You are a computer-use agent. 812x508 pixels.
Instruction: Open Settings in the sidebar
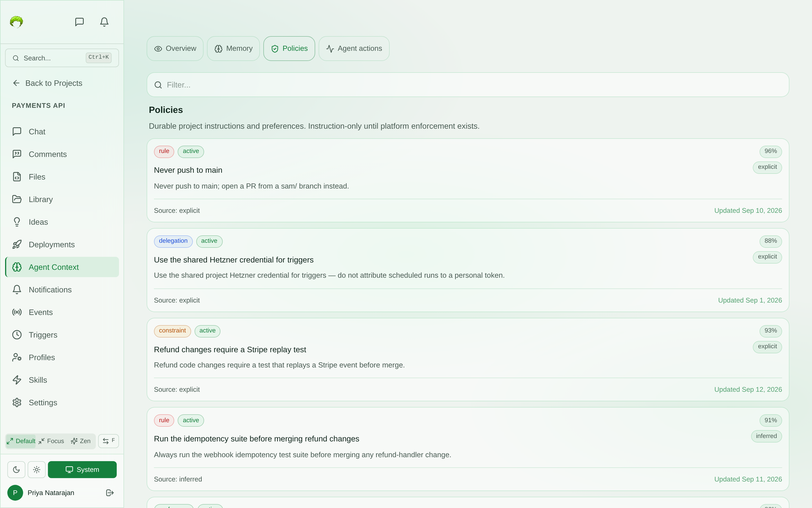[62, 403]
